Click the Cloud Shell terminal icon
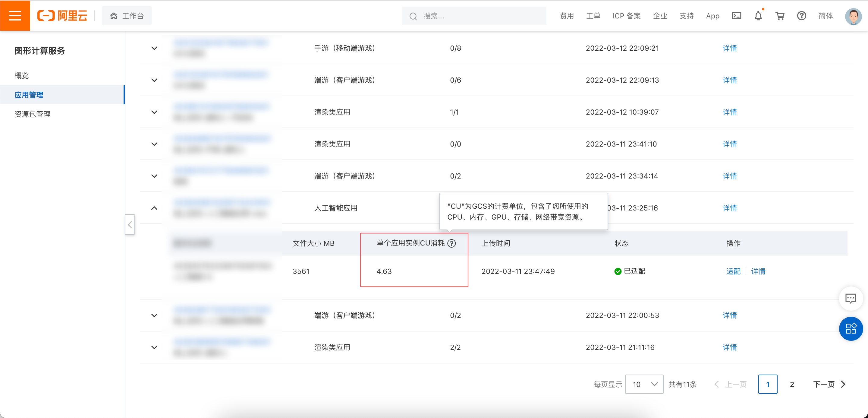Screen dimensions: 868x418 [x=736, y=16]
